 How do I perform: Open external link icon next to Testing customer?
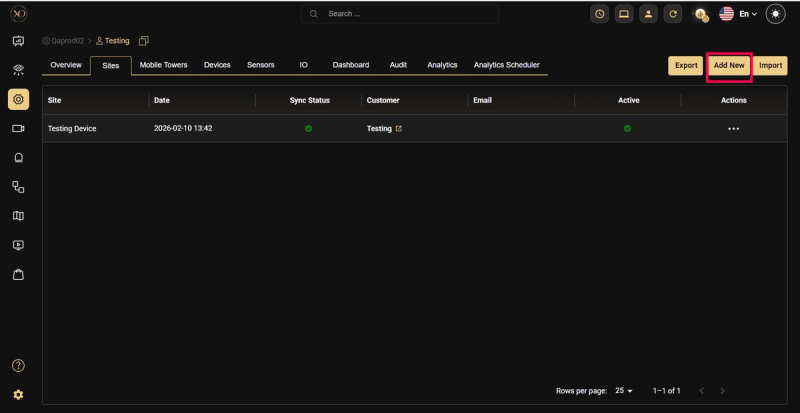click(399, 129)
